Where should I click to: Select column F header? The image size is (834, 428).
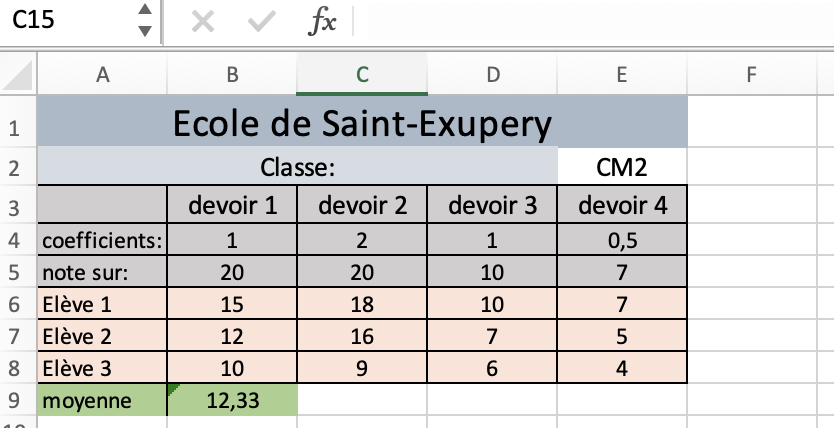751,74
